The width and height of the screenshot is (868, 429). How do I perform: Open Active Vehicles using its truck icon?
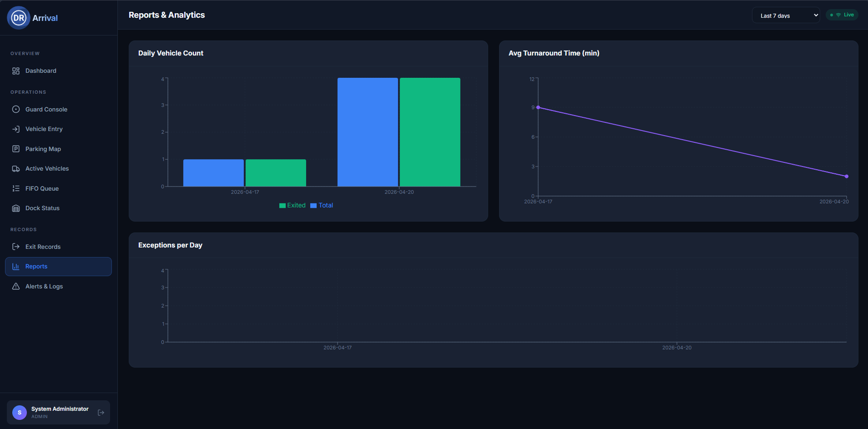[16, 168]
